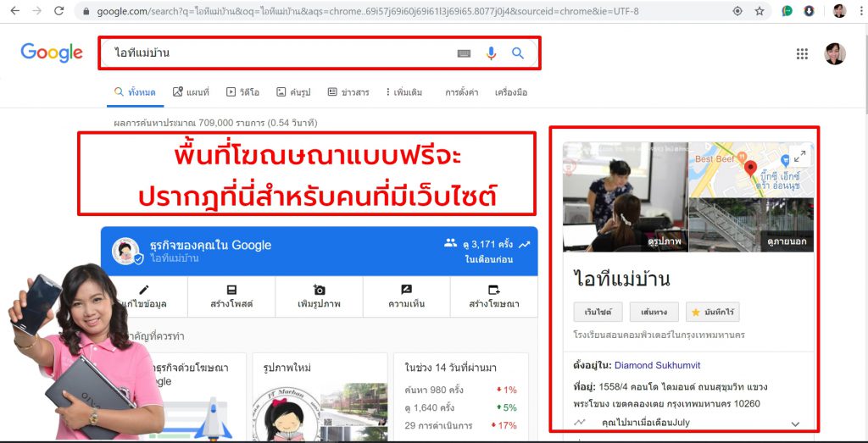Expand the เพิ่มเติม more menu

coord(403,92)
